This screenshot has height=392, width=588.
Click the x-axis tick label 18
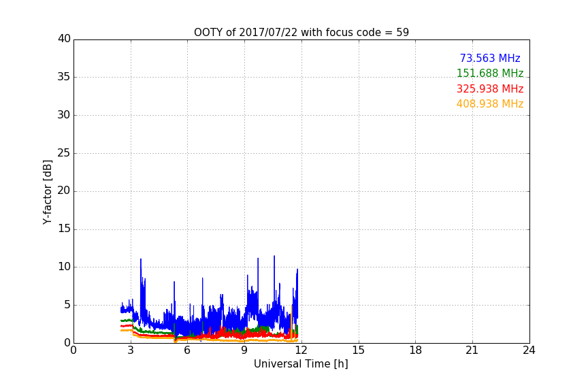(x=416, y=350)
